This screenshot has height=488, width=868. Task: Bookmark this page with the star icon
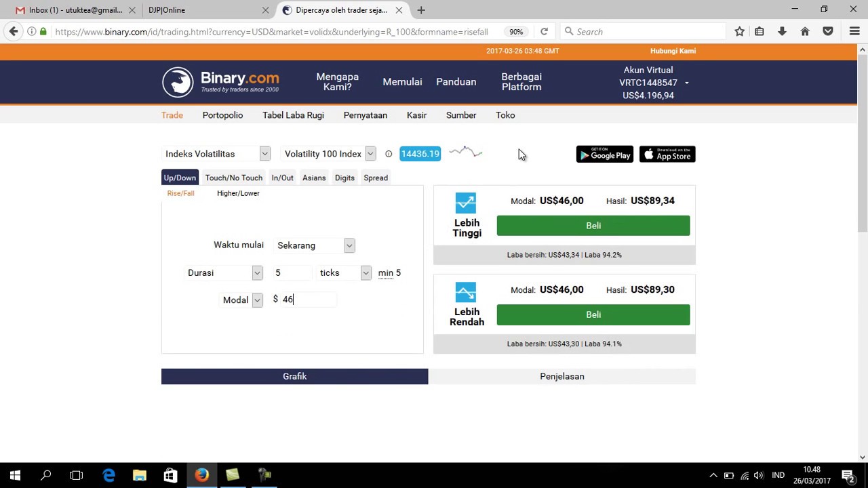pos(740,31)
